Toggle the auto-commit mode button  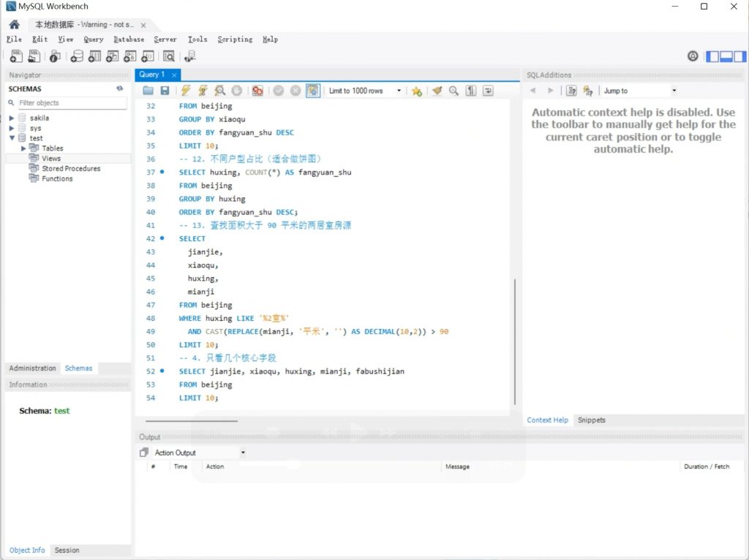coord(313,91)
